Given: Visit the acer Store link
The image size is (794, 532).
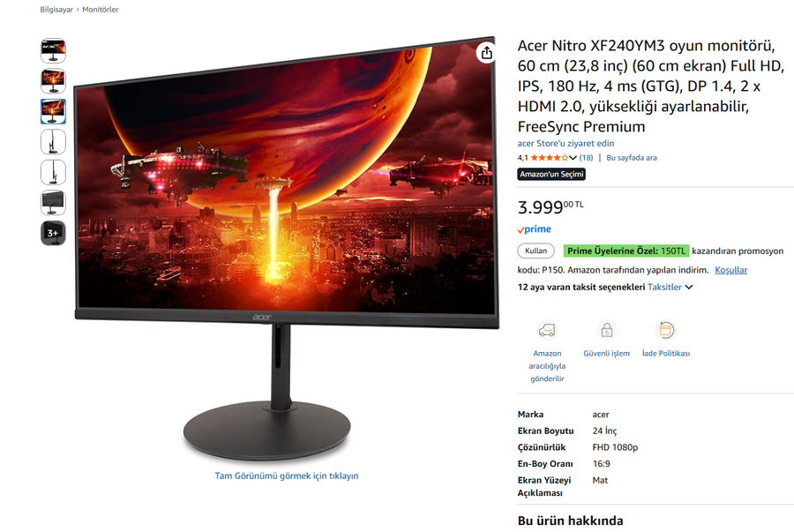Looking at the screenshot, I should coord(566,143).
